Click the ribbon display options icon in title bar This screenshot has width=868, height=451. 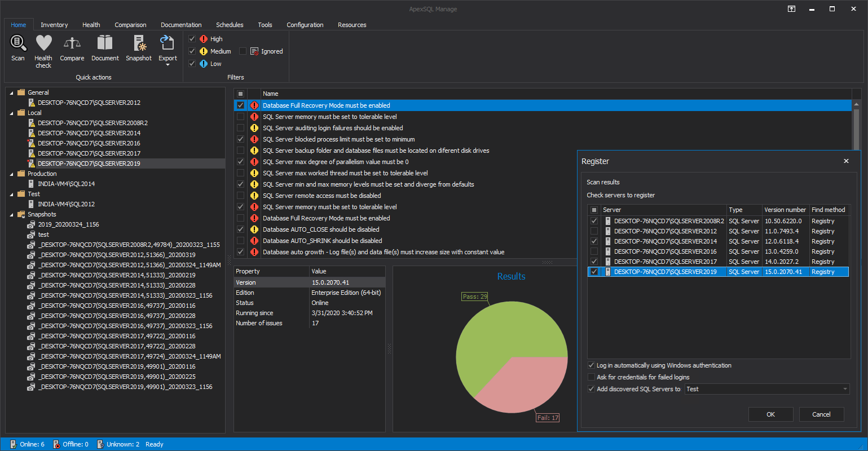click(x=792, y=9)
